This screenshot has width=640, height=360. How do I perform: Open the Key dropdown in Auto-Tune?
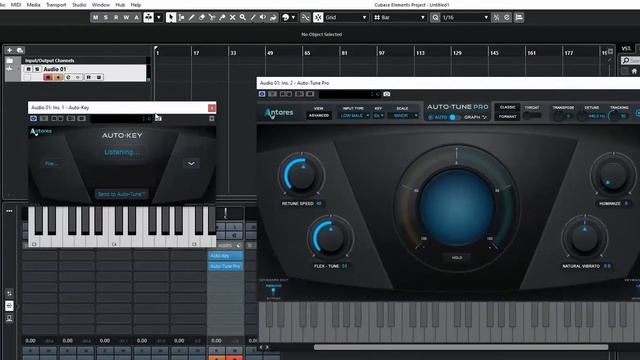click(x=378, y=116)
